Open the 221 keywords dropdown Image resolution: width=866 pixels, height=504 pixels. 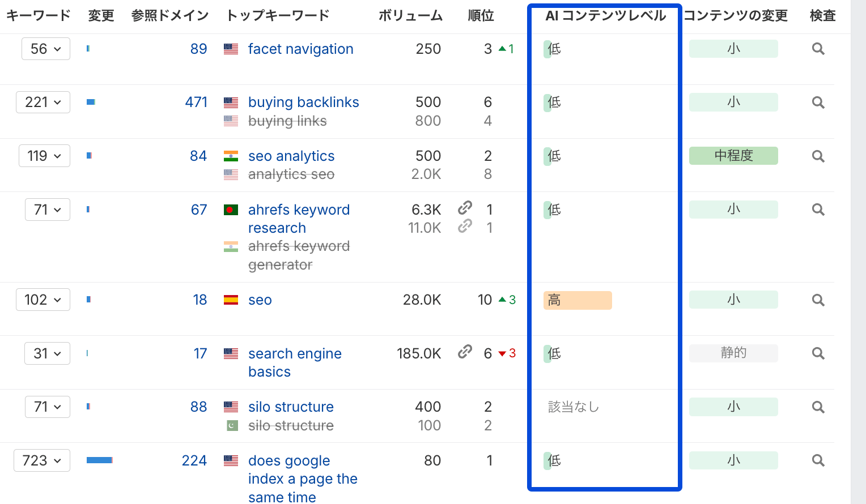(x=43, y=102)
